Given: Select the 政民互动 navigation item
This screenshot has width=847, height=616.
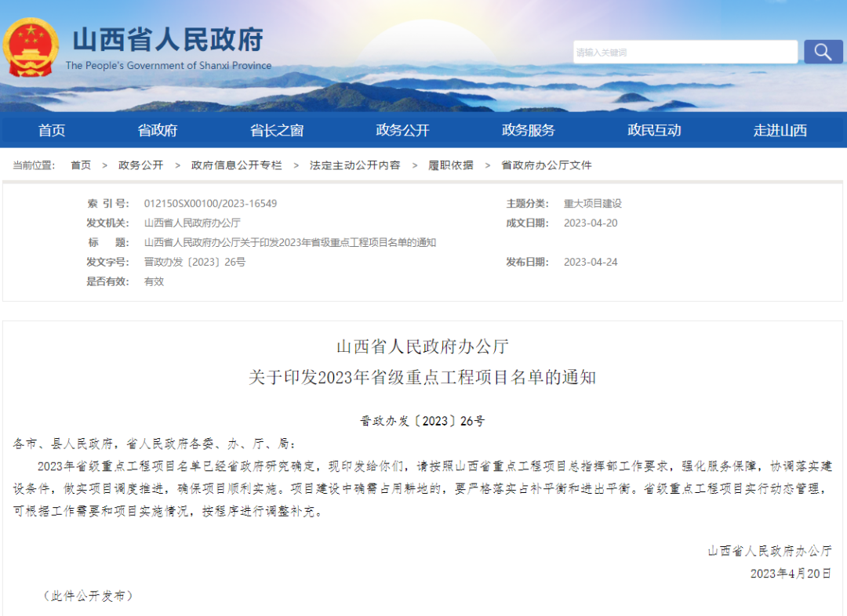Looking at the screenshot, I should pyautogui.click(x=654, y=130).
